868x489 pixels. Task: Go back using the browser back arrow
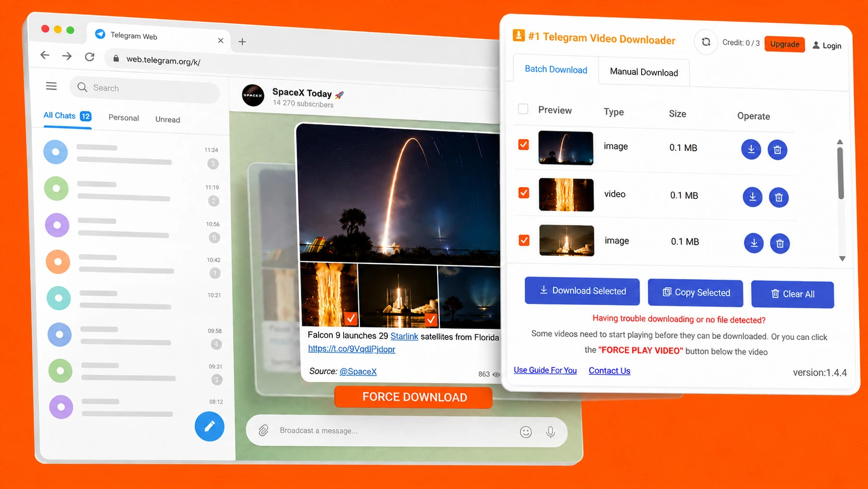point(45,55)
